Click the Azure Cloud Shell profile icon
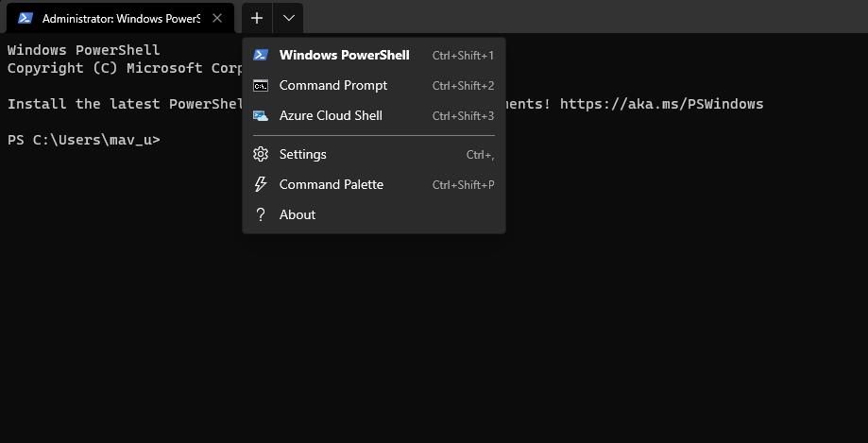Screen dimensions: 868x443 tap(261, 115)
